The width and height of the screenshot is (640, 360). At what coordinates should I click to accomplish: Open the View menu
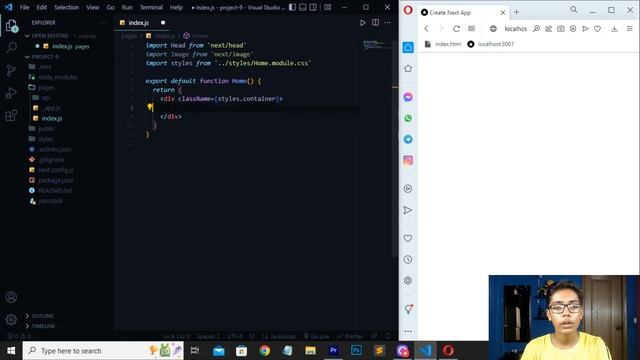93,7
